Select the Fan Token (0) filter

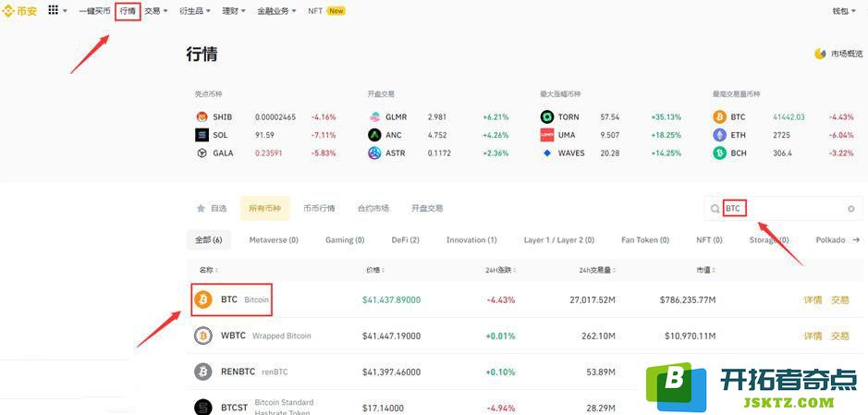[x=645, y=240]
